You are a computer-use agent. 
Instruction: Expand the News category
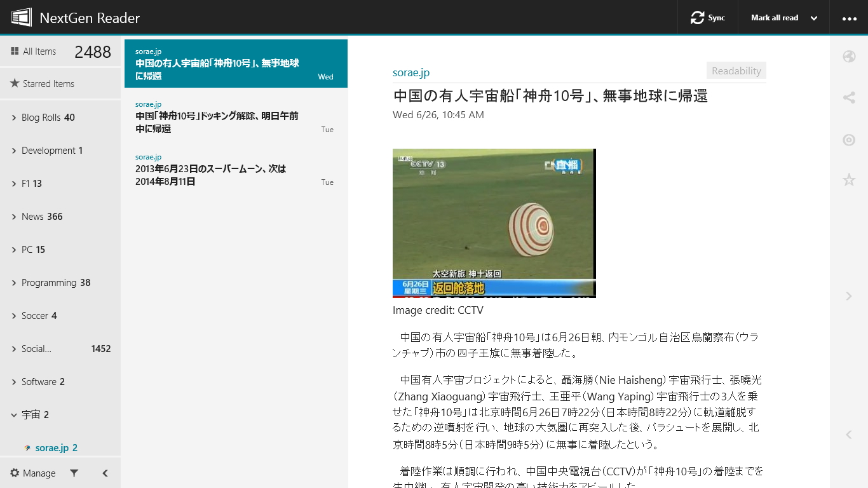click(x=13, y=216)
